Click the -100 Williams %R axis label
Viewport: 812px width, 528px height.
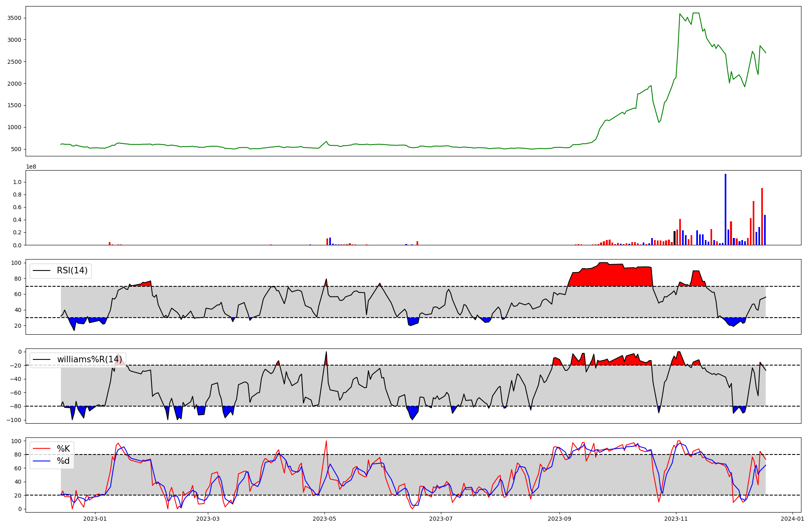13,420
